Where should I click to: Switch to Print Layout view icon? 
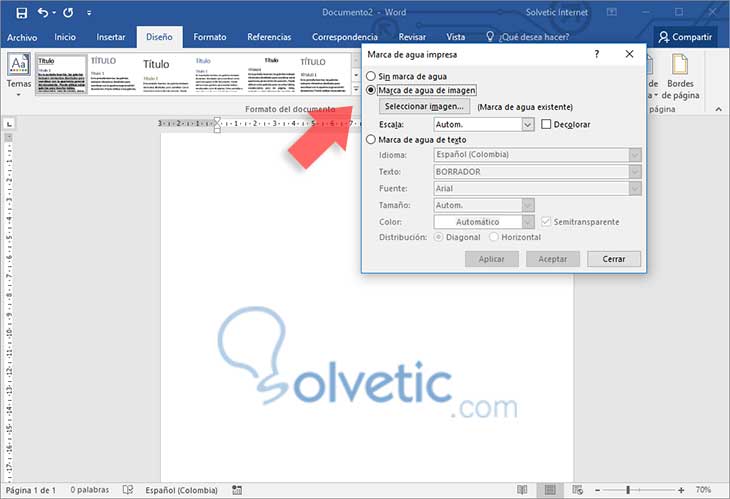coord(550,490)
